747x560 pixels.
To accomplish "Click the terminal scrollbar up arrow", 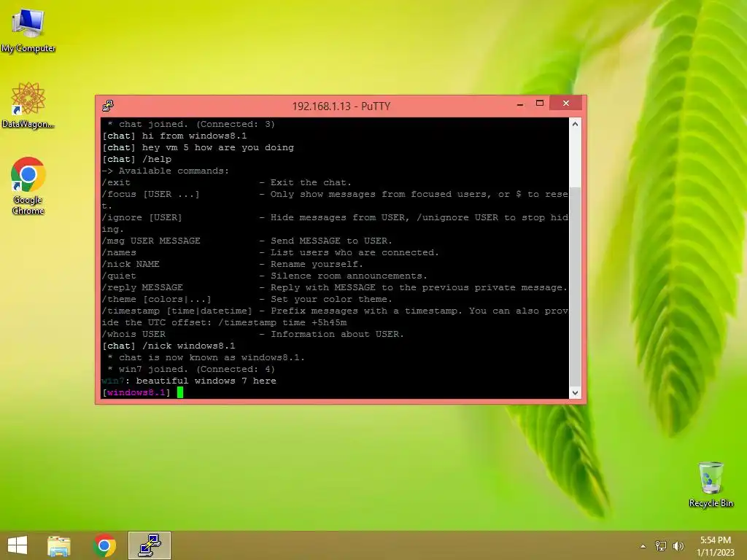I will (575, 124).
